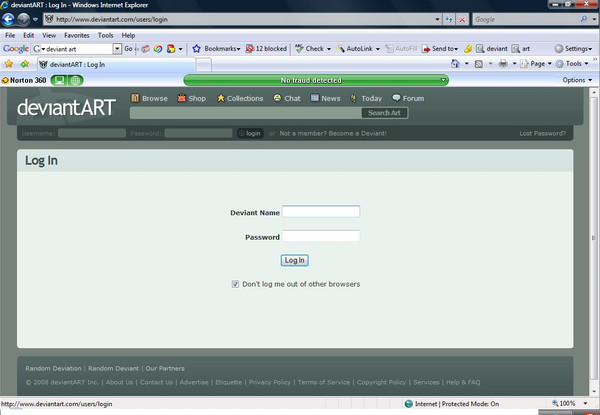Open Recent Pages dropdown next to Forward
The image size is (600, 415).
[35, 19]
